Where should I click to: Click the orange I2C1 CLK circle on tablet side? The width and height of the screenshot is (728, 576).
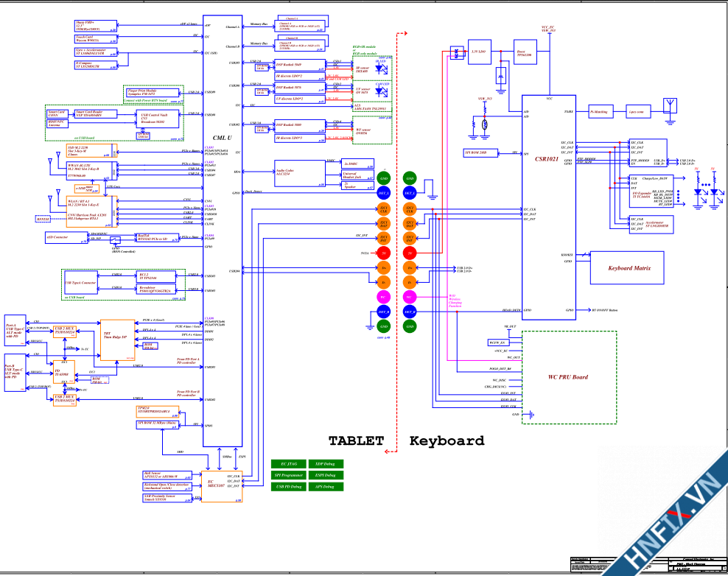pyautogui.click(x=384, y=208)
